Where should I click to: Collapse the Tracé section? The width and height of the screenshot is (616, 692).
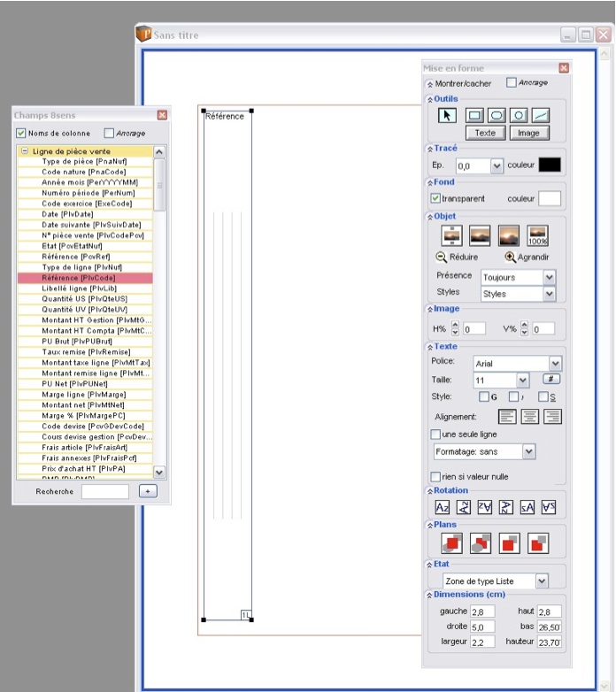[430, 149]
